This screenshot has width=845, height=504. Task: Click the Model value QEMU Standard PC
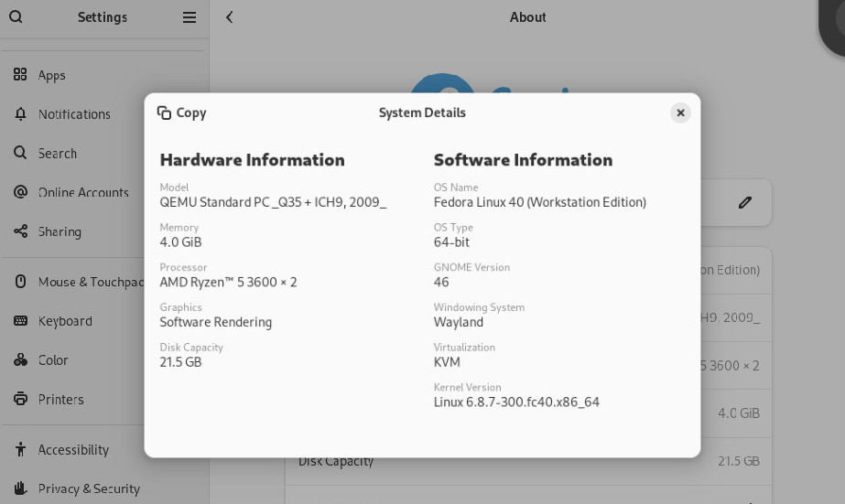273,202
